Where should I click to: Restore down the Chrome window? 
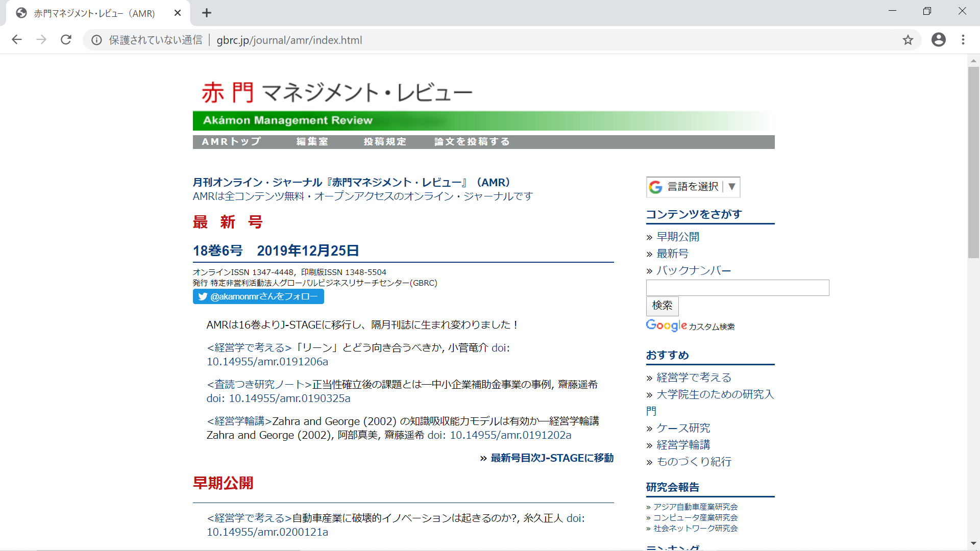point(927,11)
